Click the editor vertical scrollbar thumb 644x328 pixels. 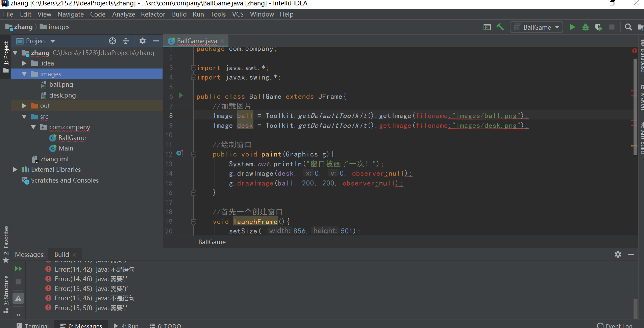[635, 107]
